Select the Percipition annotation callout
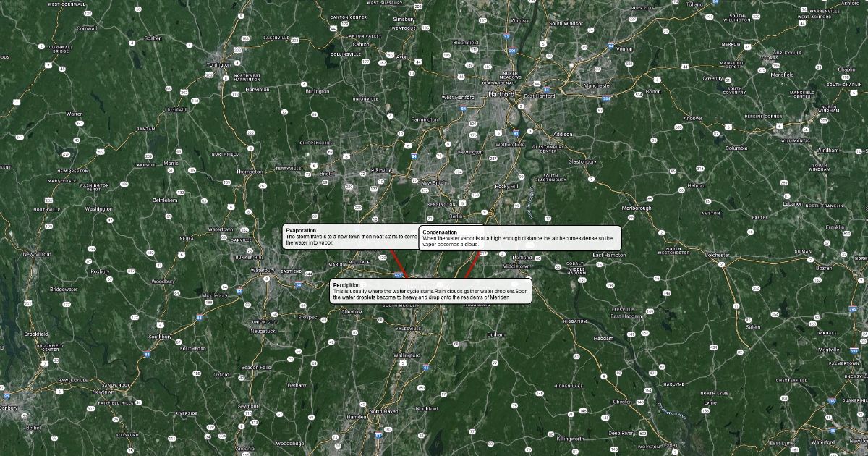868x456 pixels. pos(430,291)
